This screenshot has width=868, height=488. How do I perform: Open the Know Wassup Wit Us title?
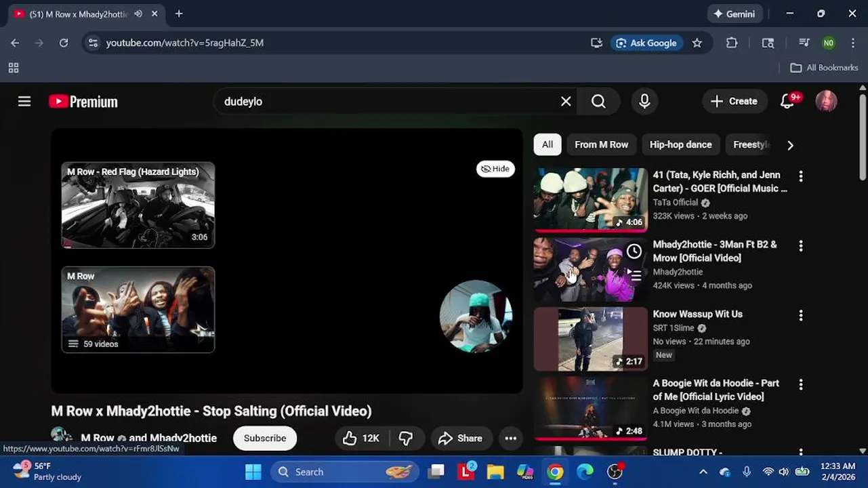[697, 314]
